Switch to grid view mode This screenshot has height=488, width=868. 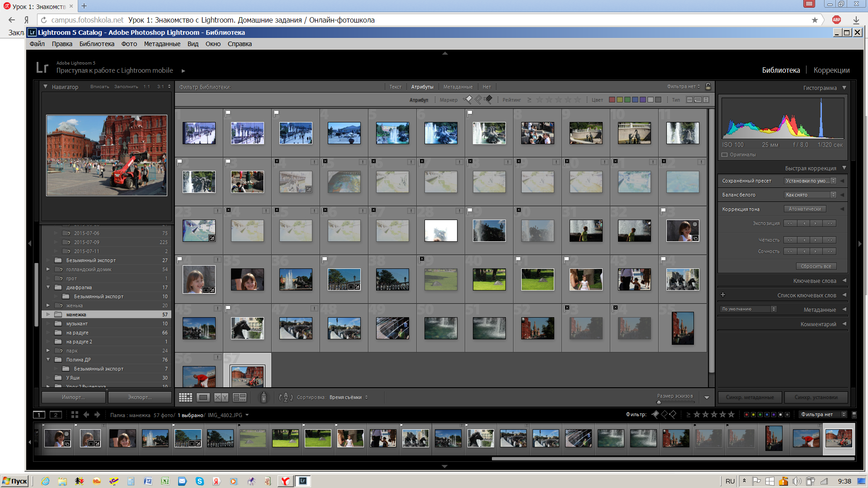185,397
